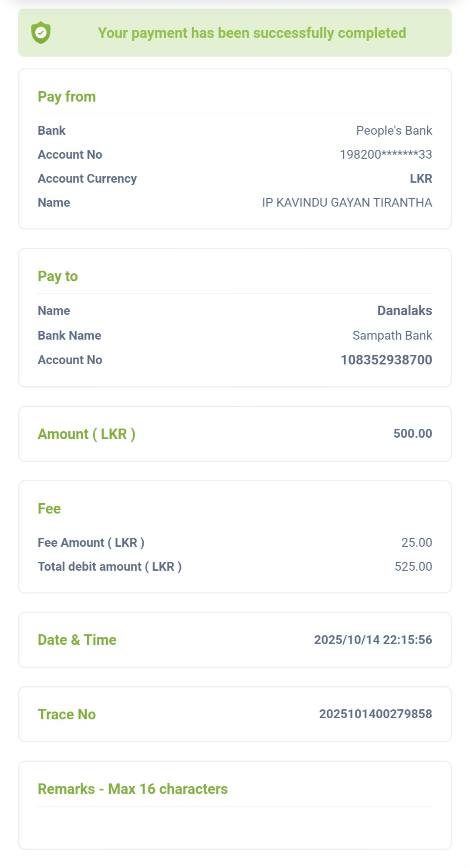Tap the Amount ( LKR ) label
Screen dimensions: 470x868
click(x=86, y=434)
